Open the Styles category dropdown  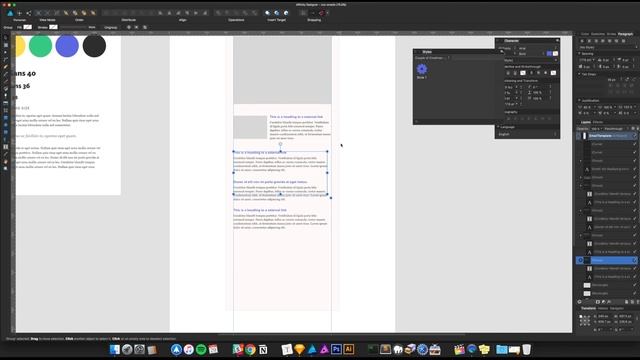432,58
